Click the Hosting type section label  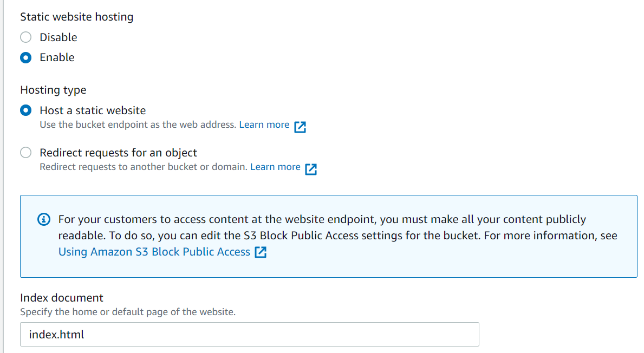pos(53,90)
